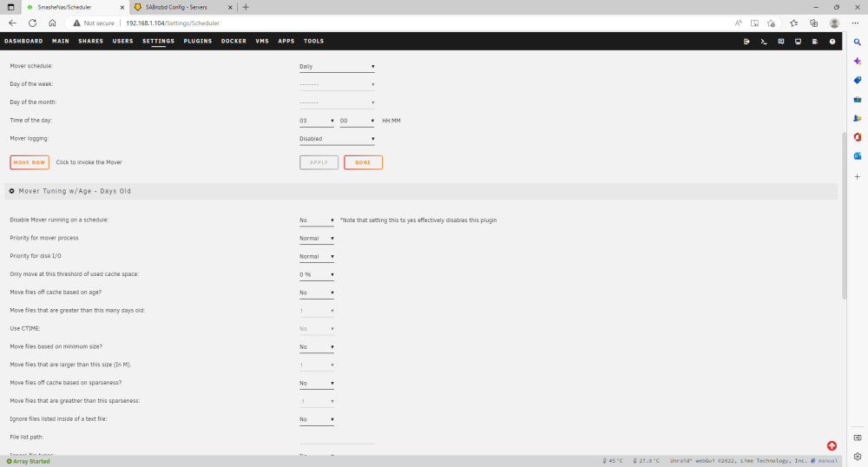Open the Collections icon in Edge toolbar

814,23
